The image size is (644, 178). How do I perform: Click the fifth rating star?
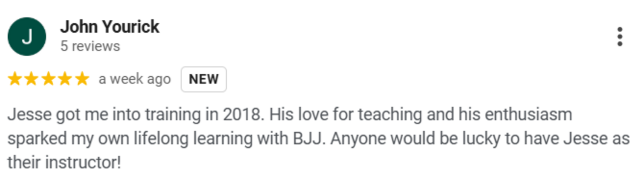(82, 79)
